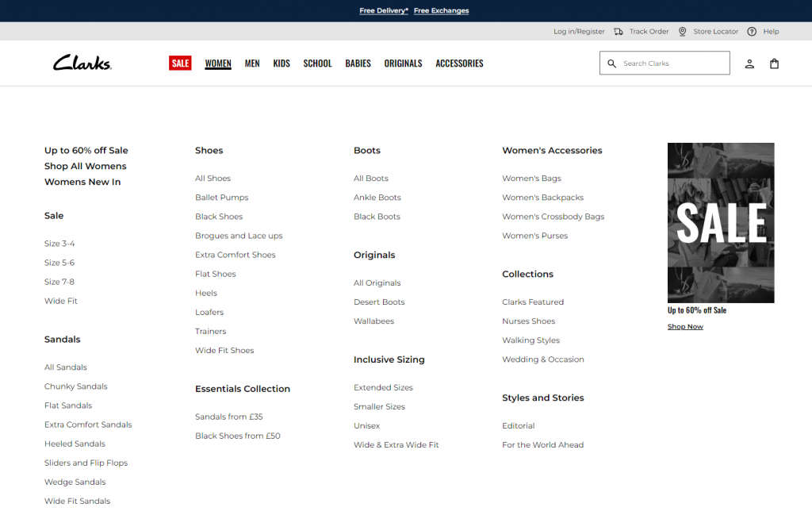
Task: Click the SALE promo image
Action: point(721,222)
